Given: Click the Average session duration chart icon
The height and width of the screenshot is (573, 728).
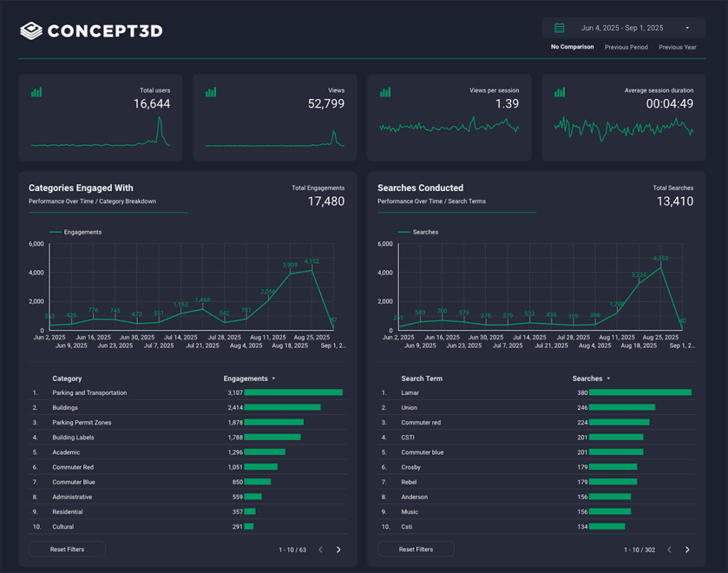Looking at the screenshot, I should coord(560,92).
